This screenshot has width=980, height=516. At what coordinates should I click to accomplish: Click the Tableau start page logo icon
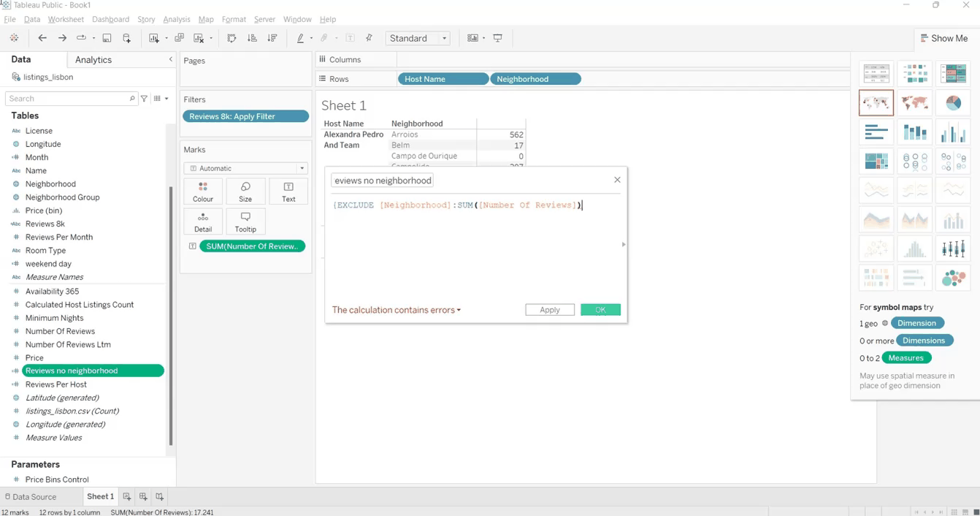14,38
